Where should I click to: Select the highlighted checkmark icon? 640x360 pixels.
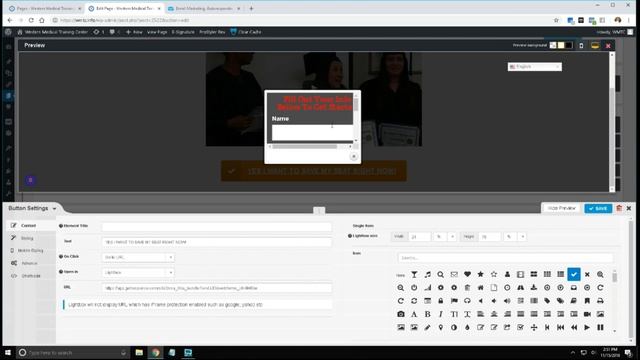(574, 274)
